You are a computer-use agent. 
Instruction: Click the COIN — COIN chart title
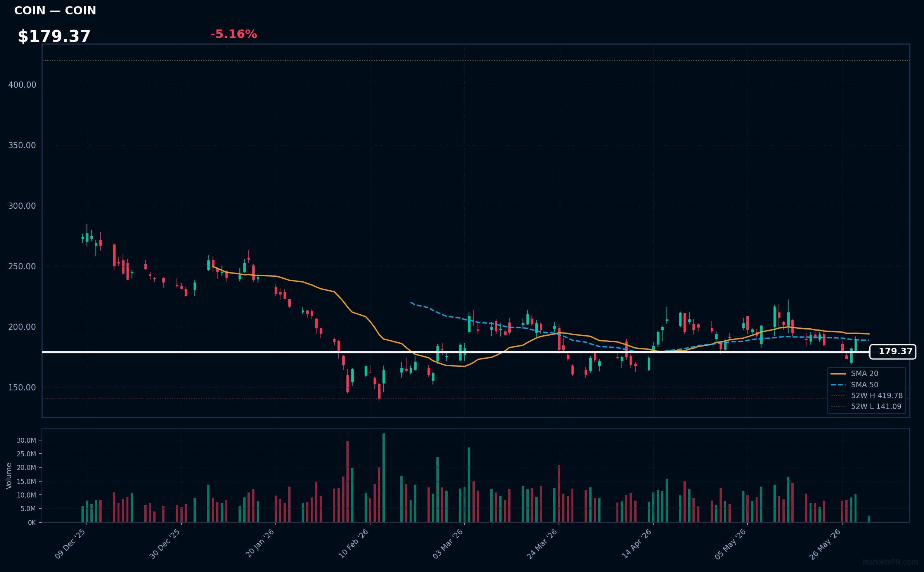pyautogui.click(x=55, y=10)
